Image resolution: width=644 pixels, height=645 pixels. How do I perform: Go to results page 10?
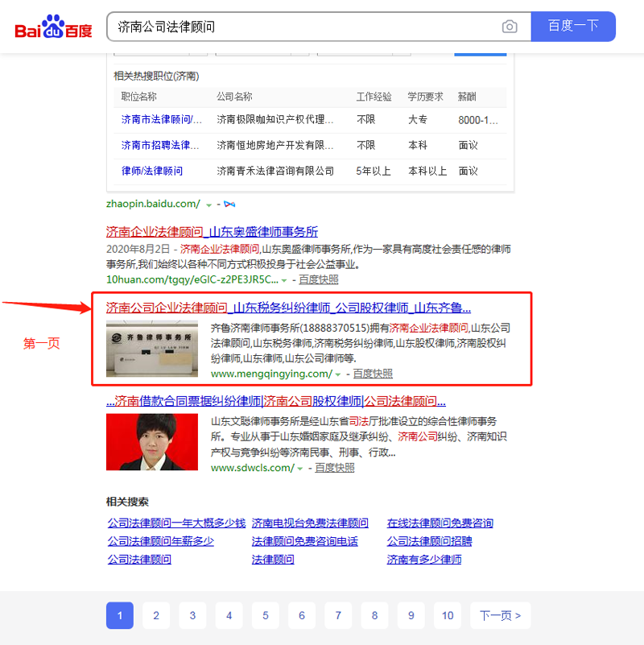click(448, 616)
